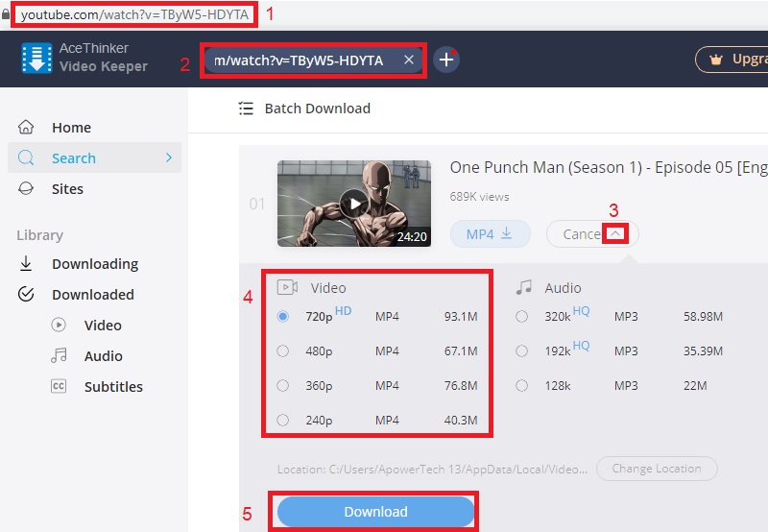Click the AceThinker Video Keeper logo icon

click(37, 59)
